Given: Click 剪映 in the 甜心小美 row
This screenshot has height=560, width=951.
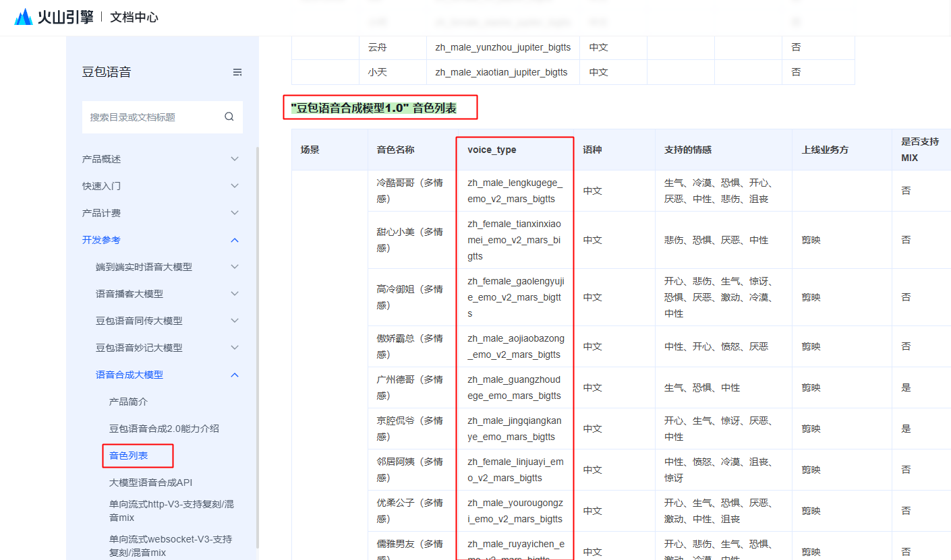Looking at the screenshot, I should click(811, 240).
